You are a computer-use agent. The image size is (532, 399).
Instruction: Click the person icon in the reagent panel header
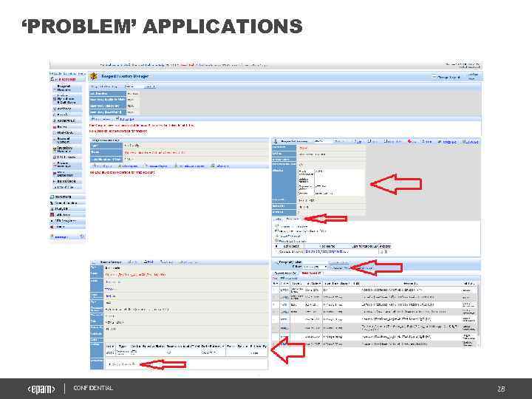276,141
